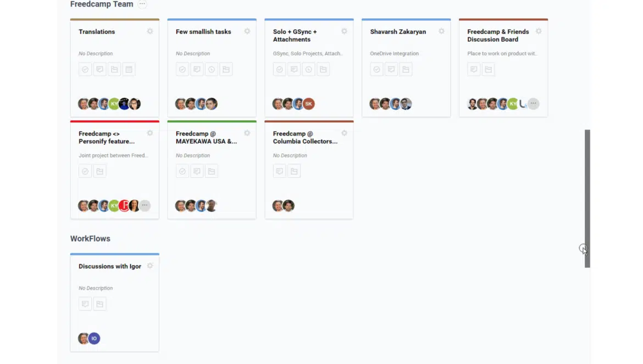Image resolution: width=643 pixels, height=364 pixels.
Task: Open settings gear on Translations card
Action: (150, 32)
